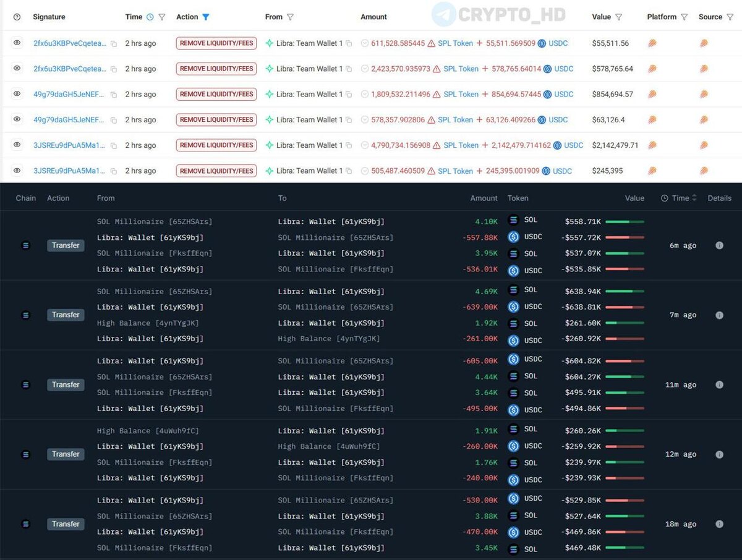Click Source icon in the $578,765.64 row

704,69
